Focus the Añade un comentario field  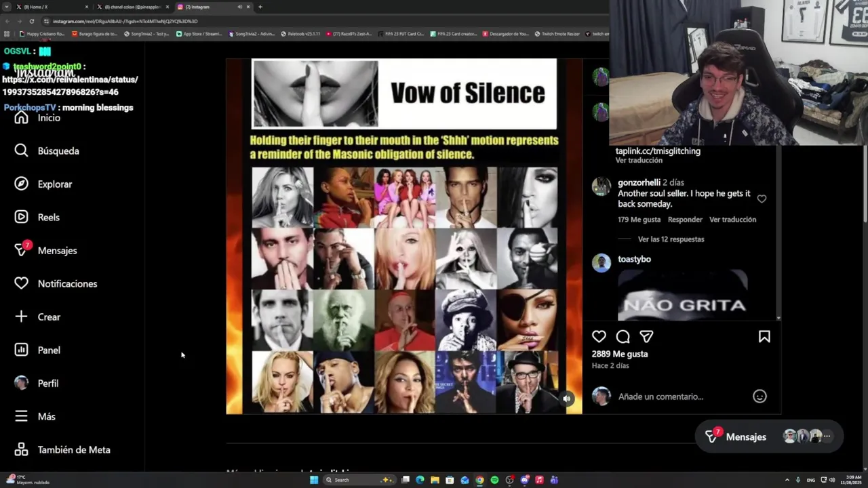coord(682,396)
